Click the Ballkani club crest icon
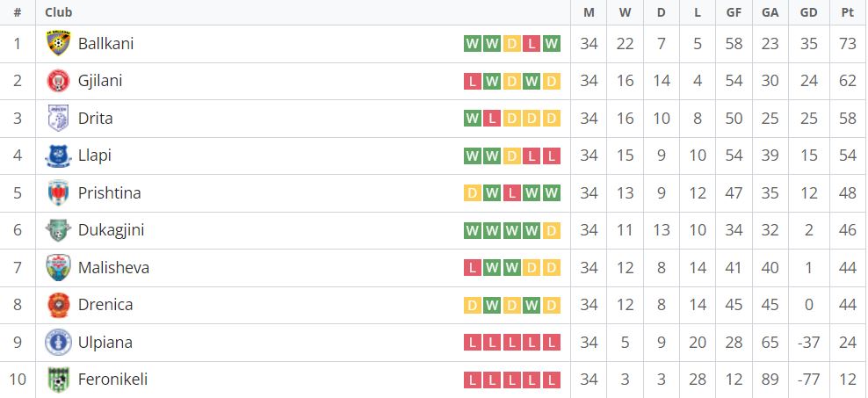This screenshot has width=868, height=398. [58, 43]
